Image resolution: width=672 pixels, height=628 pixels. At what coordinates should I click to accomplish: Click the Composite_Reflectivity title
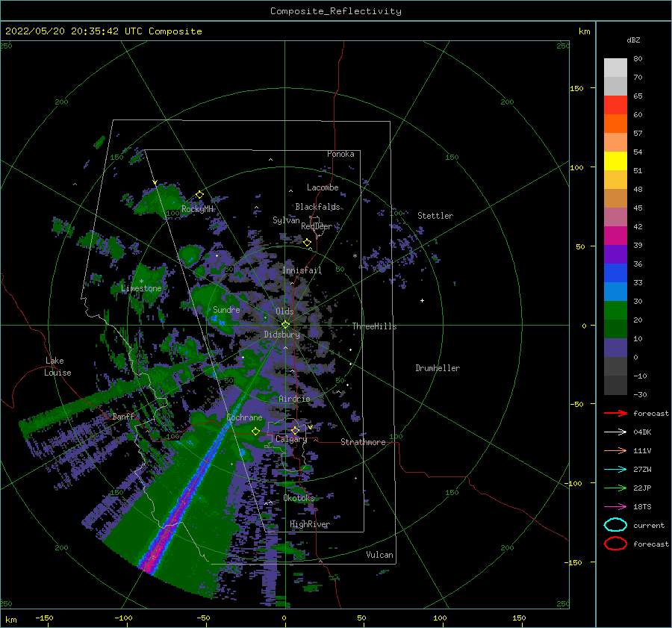coord(336,11)
